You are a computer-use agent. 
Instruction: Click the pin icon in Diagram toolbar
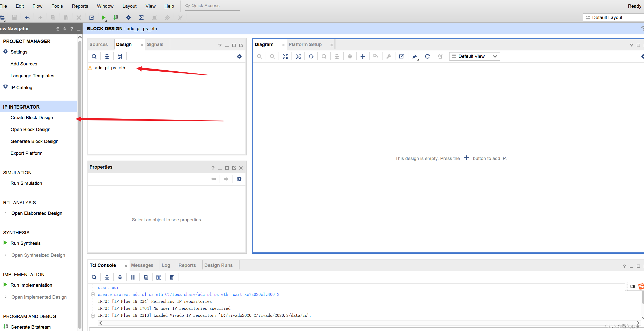coord(415,56)
